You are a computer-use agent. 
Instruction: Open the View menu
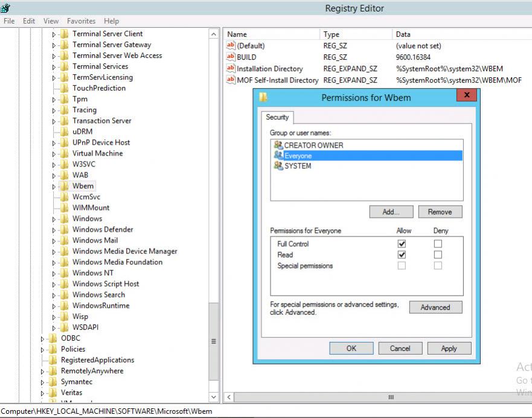[51, 21]
